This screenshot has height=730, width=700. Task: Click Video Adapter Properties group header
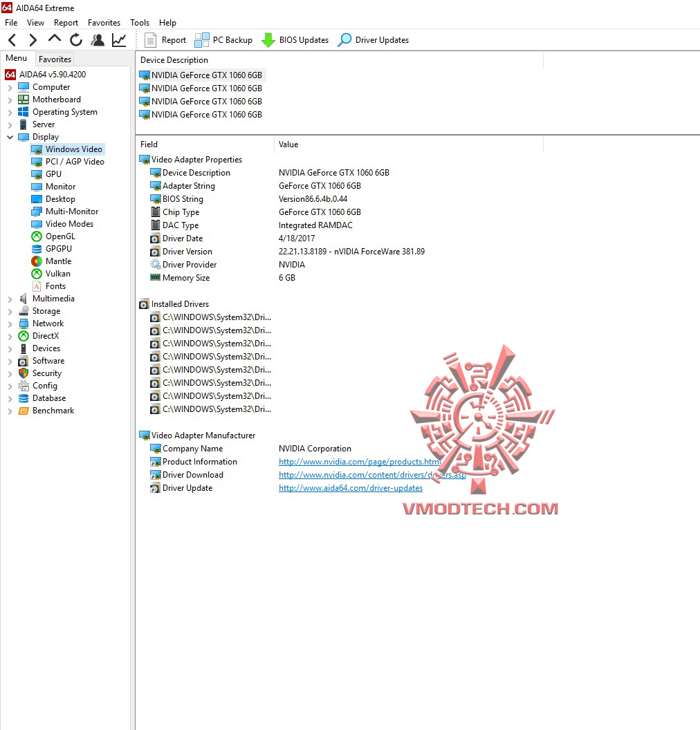tap(191, 160)
